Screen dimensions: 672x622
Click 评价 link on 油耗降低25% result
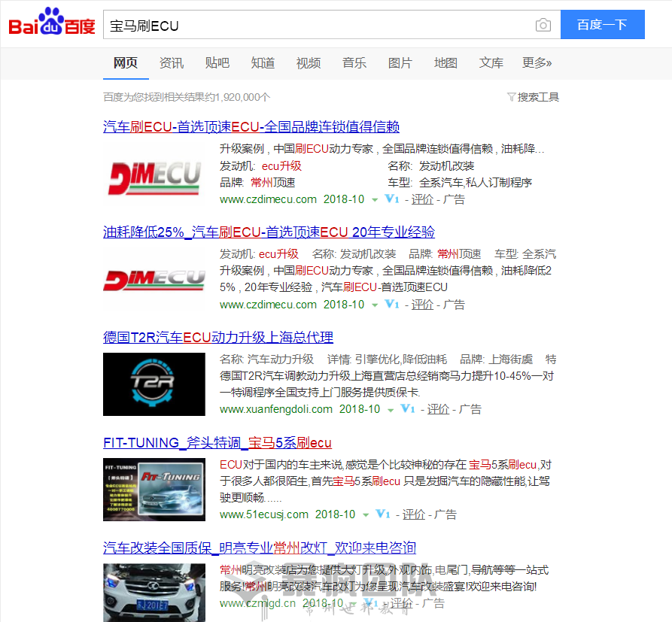coord(422,305)
